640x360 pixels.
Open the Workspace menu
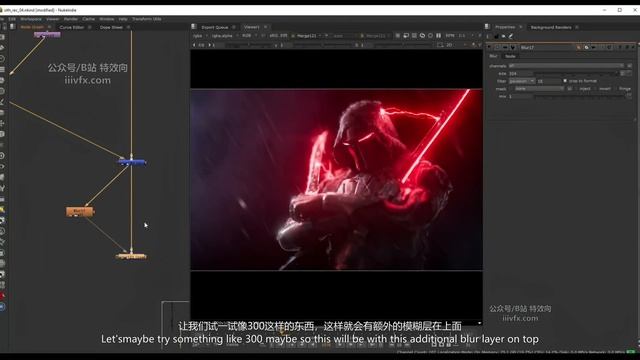[x=31, y=19]
